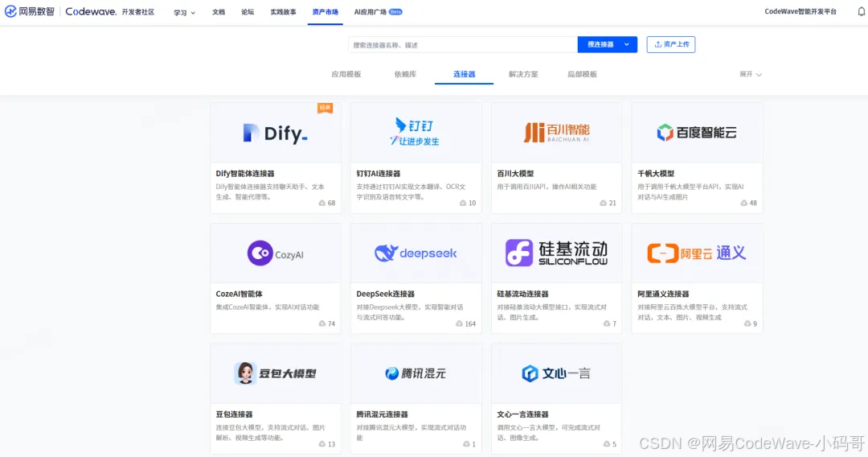Go to 实践故事 in navigation
Viewport: 868px width, 457px height.
(283, 11)
